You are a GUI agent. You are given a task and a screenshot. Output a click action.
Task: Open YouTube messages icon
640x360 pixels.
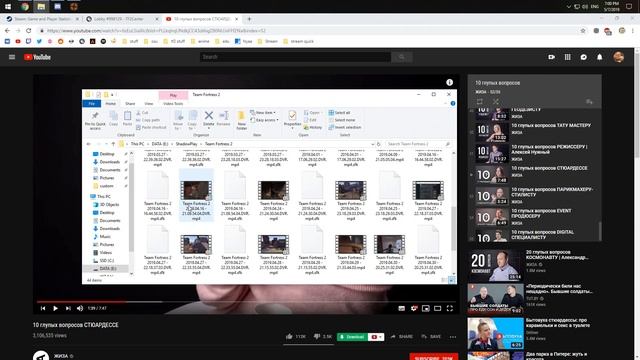click(584, 57)
